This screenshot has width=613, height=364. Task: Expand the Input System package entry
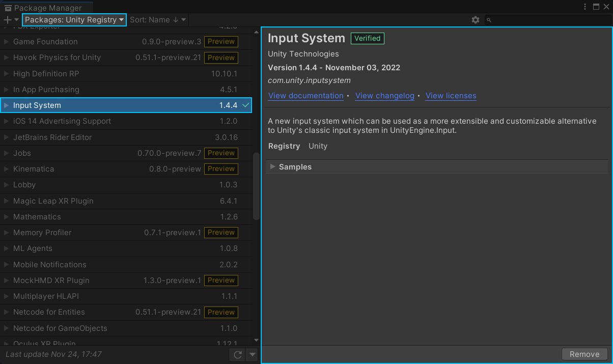(6, 105)
